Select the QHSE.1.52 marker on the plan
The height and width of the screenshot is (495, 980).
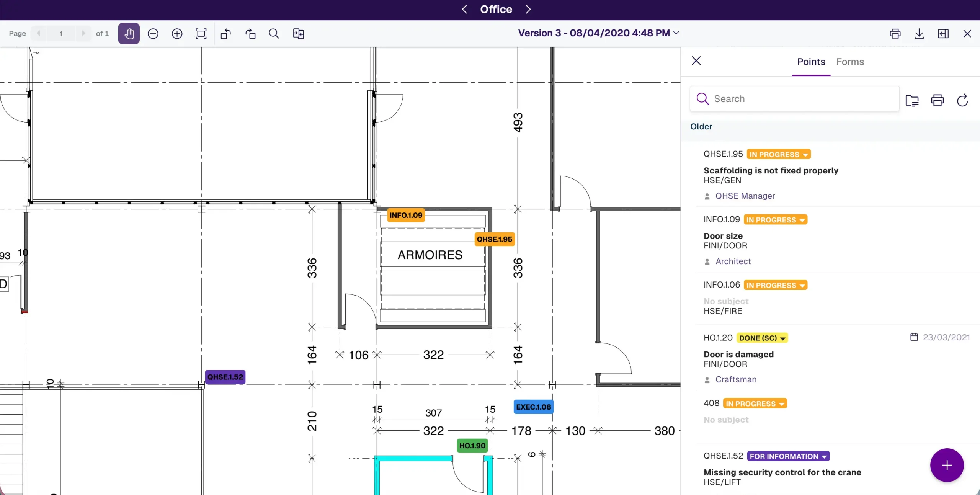point(225,377)
